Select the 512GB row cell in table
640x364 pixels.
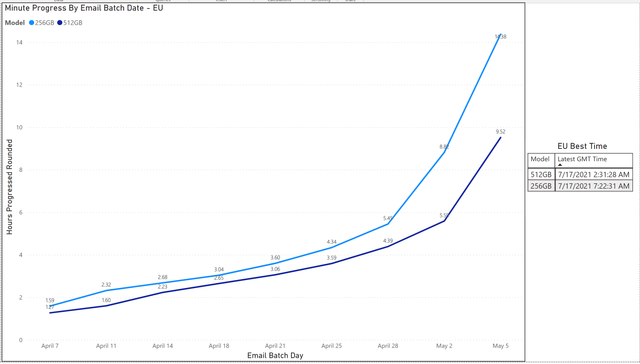541,175
